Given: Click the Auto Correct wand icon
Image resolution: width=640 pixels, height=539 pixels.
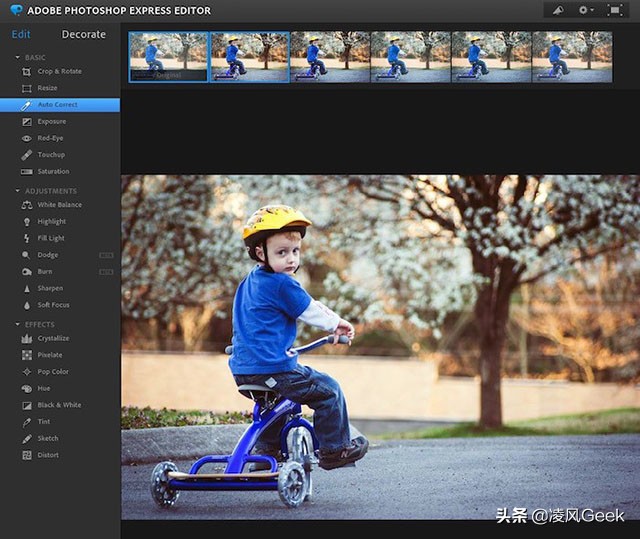Looking at the screenshot, I should [x=27, y=105].
